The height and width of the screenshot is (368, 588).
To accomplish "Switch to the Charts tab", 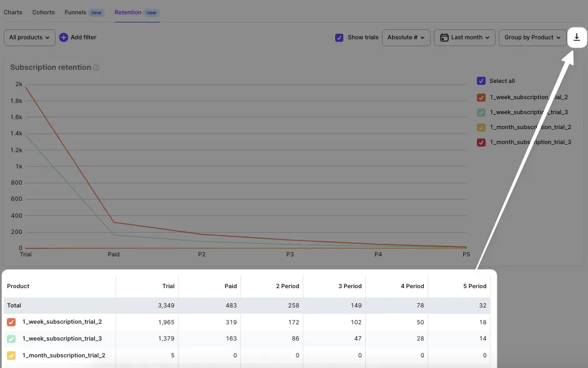I will pos(12,12).
